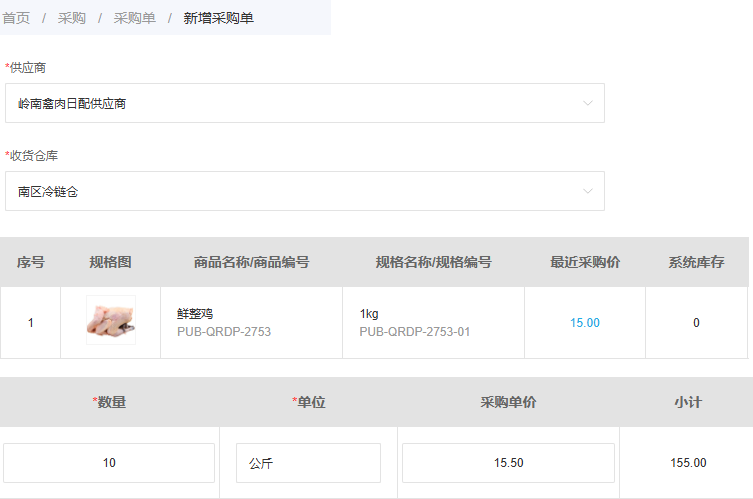Viewport: 753px width, 499px height.
Task: Click spec name 1kg
Action: (x=369, y=314)
